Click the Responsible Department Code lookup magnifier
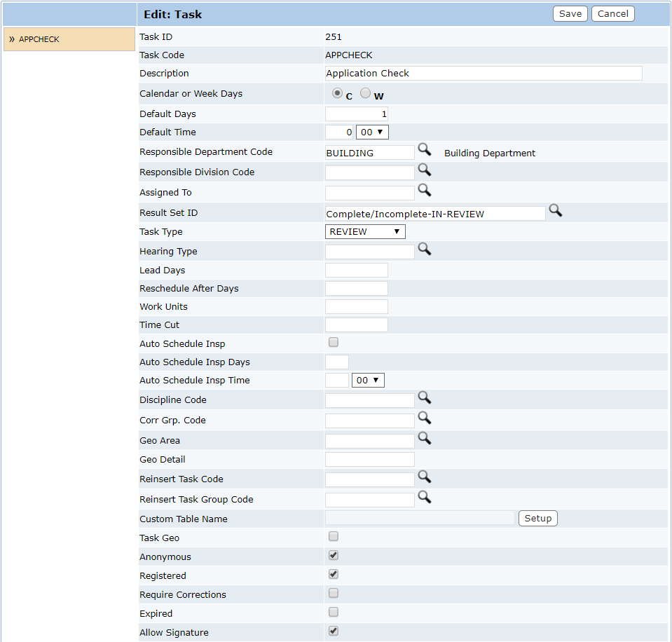 pos(424,149)
